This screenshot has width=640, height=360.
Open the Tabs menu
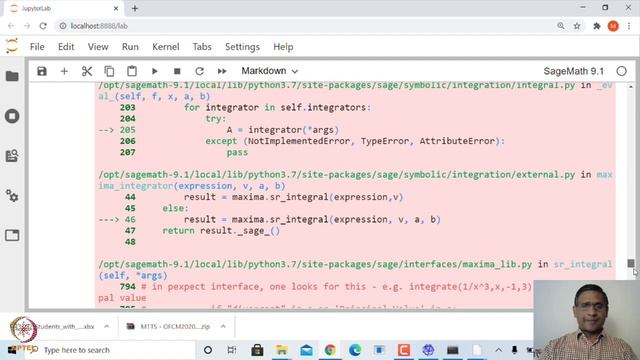(202, 47)
